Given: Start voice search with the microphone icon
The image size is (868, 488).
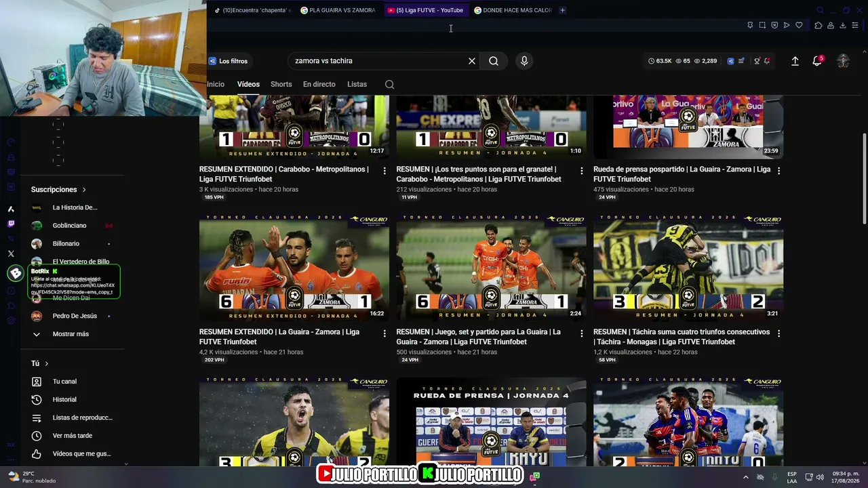Looking at the screenshot, I should [524, 61].
